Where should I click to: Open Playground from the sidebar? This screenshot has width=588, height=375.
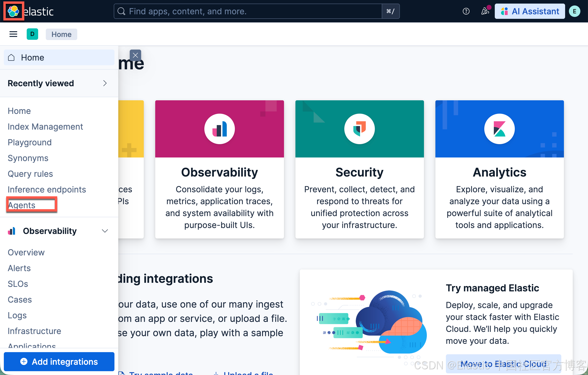(30, 142)
